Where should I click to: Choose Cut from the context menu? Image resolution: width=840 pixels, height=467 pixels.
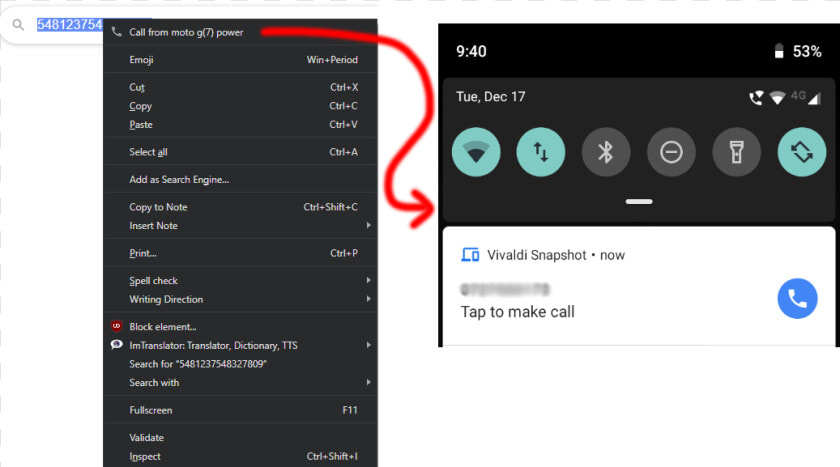(240, 87)
